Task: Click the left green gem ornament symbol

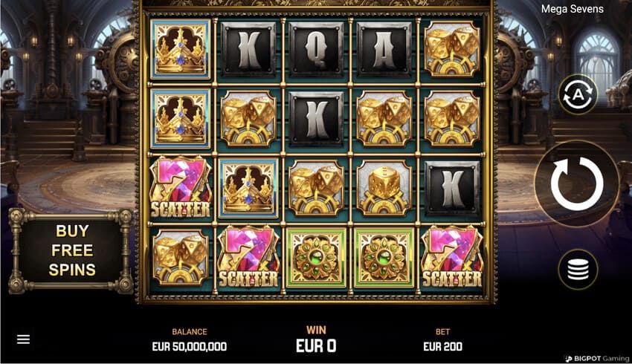Action: click(x=317, y=257)
